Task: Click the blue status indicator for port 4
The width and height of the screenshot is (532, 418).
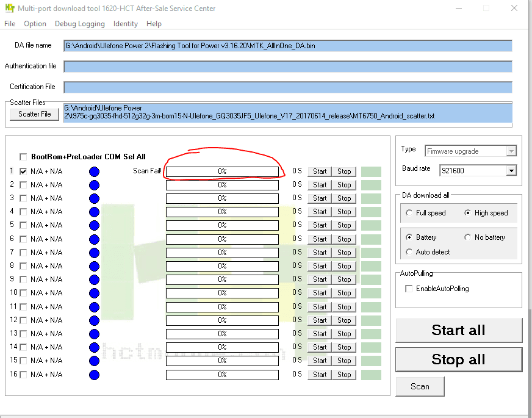Action: click(x=94, y=212)
